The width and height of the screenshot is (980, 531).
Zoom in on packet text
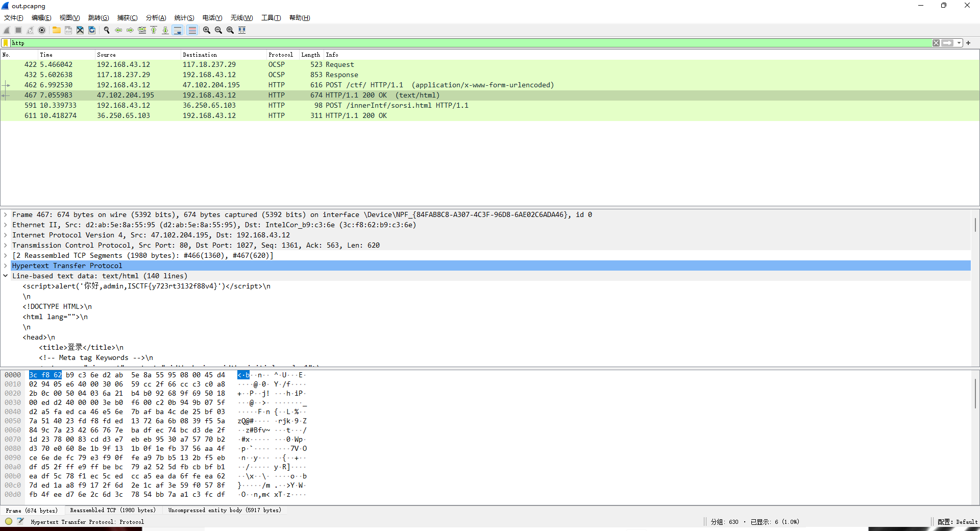click(x=207, y=30)
